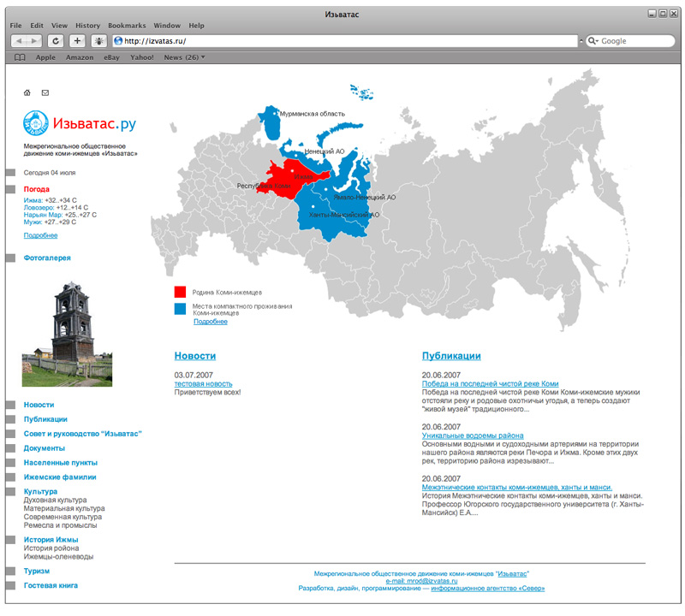Open Новости in the left sidebar
The width and height of the screenshot is (685, 616).
click(39, 405)
